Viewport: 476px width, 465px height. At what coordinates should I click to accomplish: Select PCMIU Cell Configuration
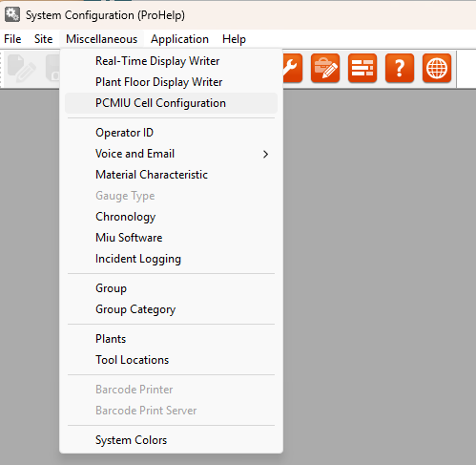pyautogui.click(x=171, y=103)
